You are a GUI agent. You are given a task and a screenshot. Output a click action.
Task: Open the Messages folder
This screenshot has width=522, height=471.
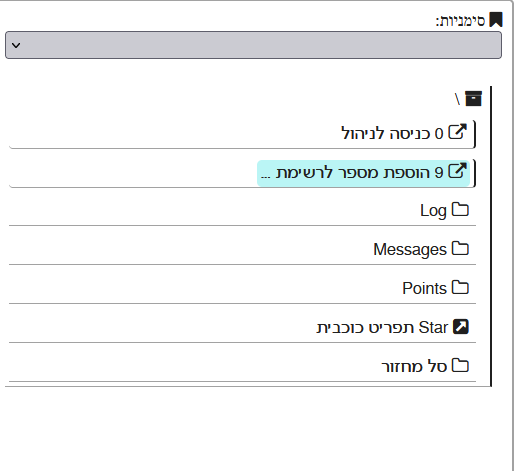tap(242, 250)
